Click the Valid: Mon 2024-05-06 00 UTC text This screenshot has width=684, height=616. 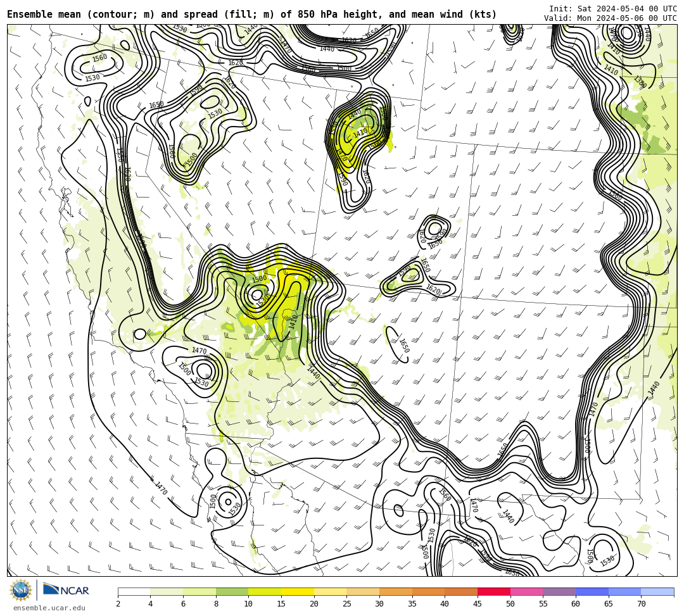point(611,18)
